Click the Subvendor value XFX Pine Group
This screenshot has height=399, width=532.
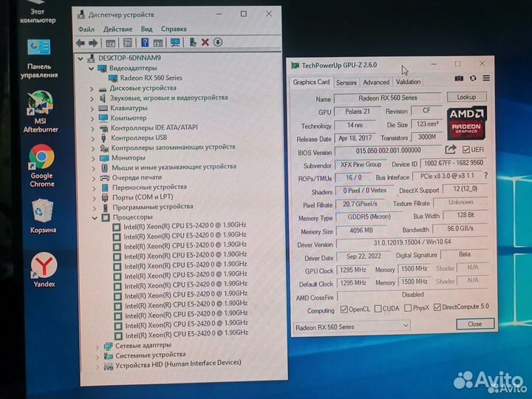[361, 165]
